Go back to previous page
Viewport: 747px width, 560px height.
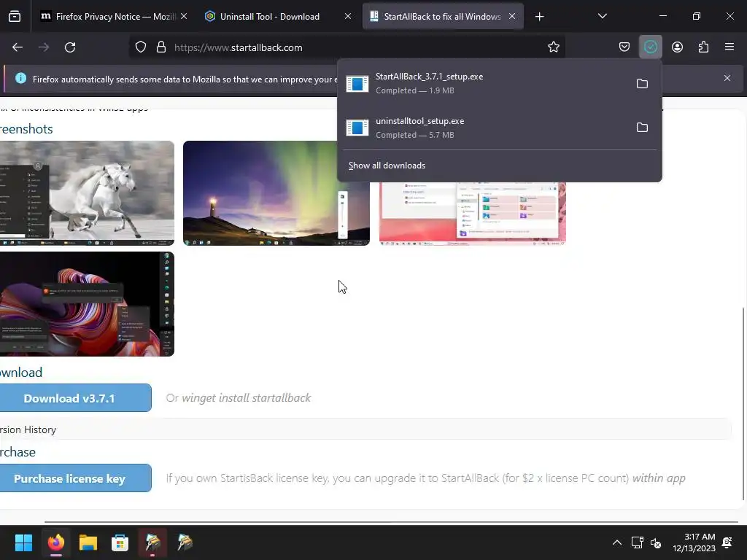point(18,47)
